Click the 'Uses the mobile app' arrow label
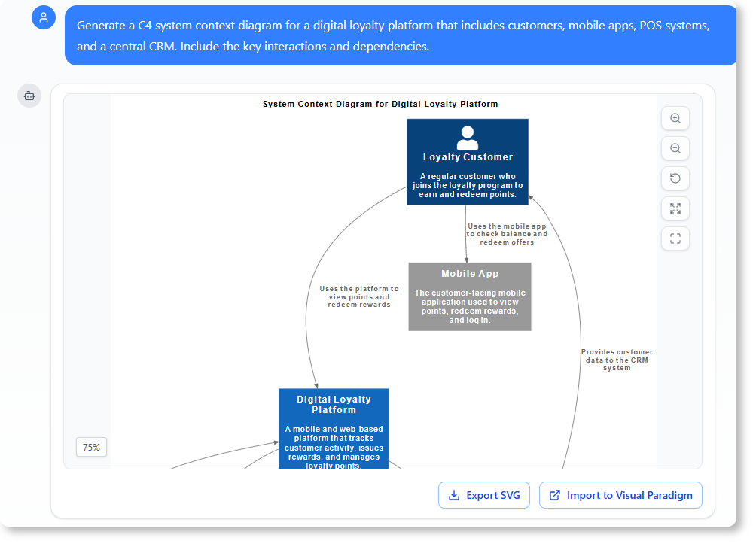Image resolution: width=756 pixels, height=550 pixels. tap(508, 233)
